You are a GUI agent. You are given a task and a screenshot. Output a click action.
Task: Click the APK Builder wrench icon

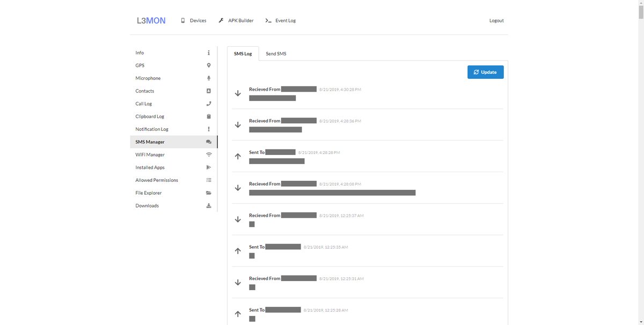point(221,20)
